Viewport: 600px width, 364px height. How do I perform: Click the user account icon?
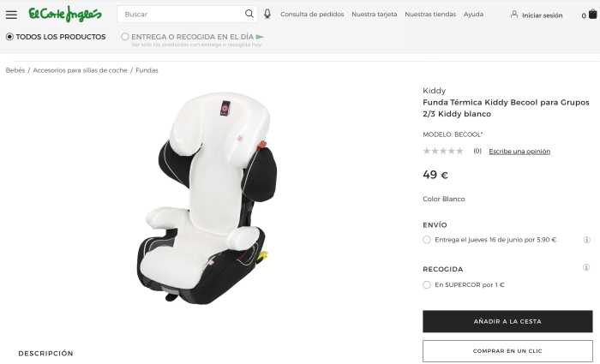(x=514, y=15)
